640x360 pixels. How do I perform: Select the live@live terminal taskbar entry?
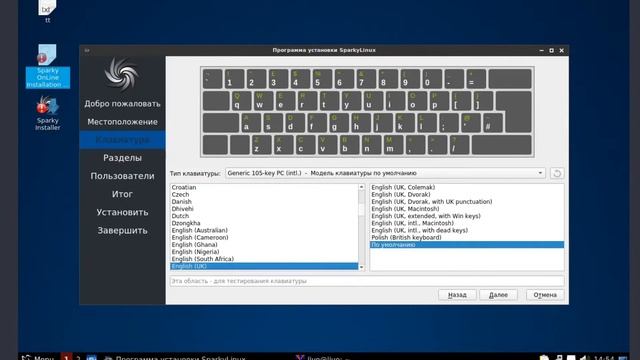coord(322,357)
